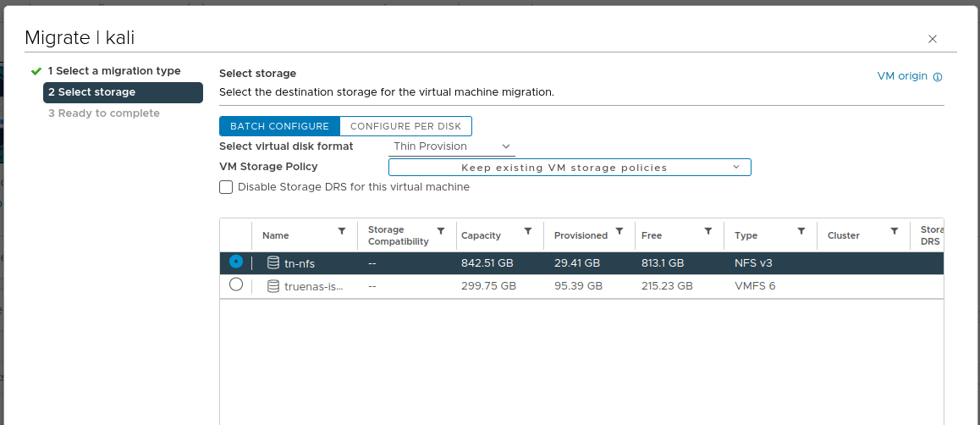Filter datastores by Type column

801,231
